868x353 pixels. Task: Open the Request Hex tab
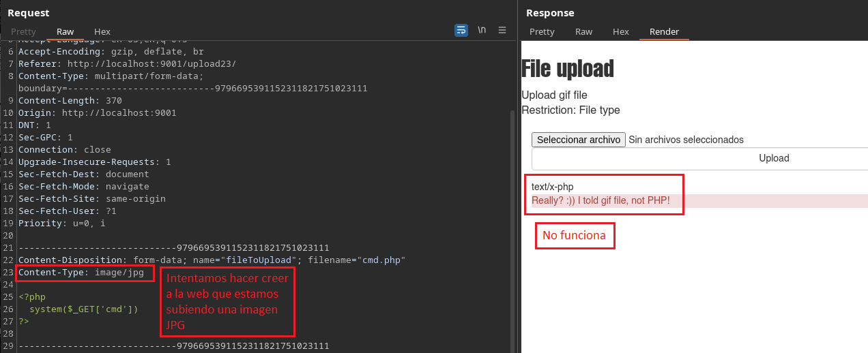point(102,31)
